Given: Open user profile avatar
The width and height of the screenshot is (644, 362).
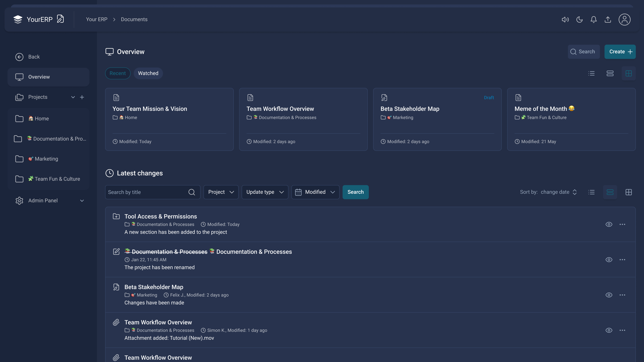Looking at the screenshot, I should [624, 19].
